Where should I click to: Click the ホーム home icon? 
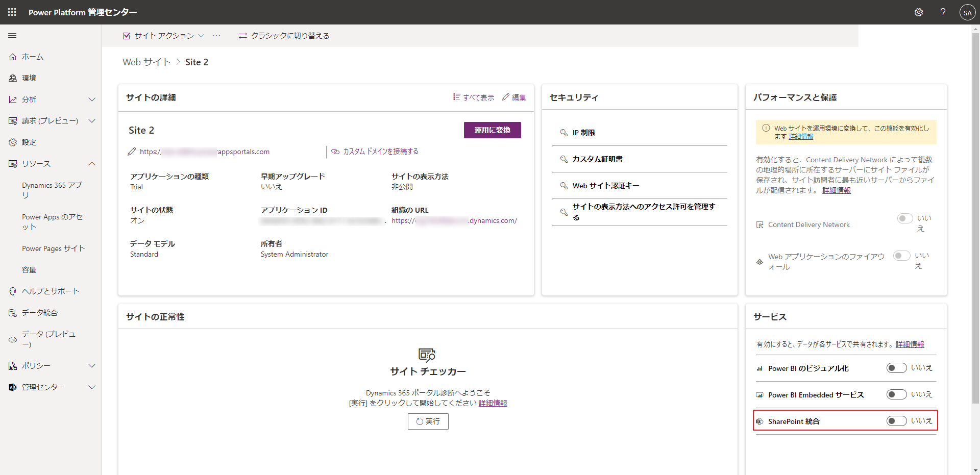pyautogui.click(x=13, y=57)
